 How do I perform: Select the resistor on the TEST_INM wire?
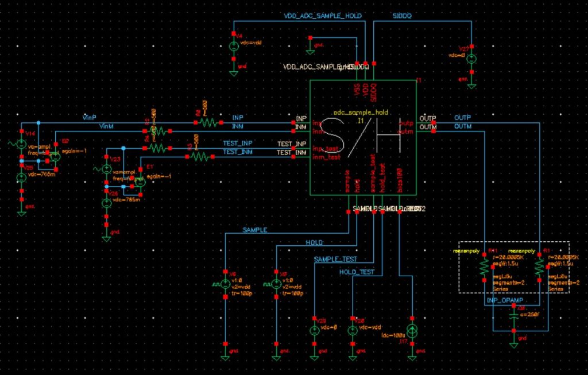click(200, 157)
